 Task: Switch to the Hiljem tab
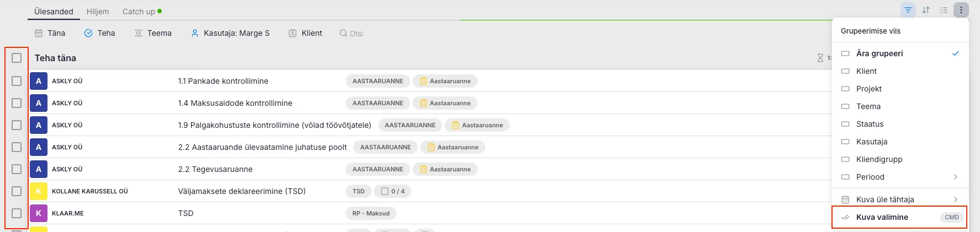tap(98, 12)
